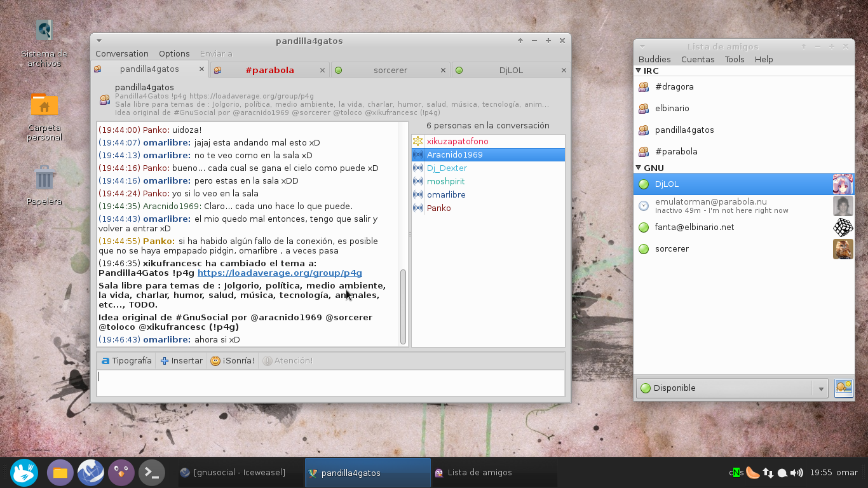Select xikuzapatofono in the user list
This screenshot has width=868, height=488.
tap(488, 141)
